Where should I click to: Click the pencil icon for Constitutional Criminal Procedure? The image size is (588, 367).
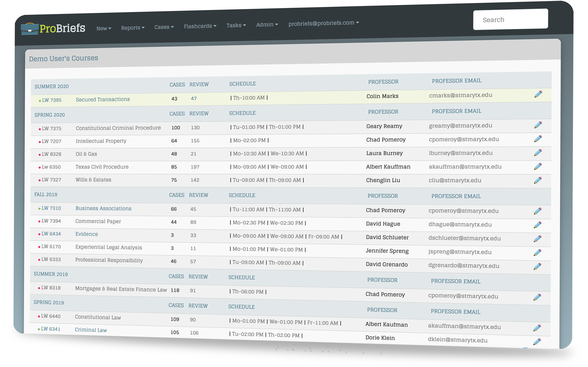pyautogui.click(x=538, y=124)
